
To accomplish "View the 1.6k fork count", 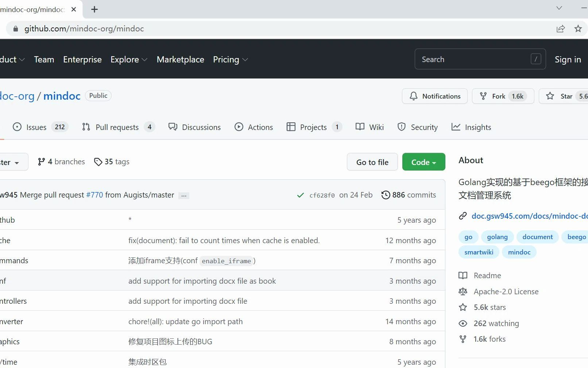I will [518, 96].
